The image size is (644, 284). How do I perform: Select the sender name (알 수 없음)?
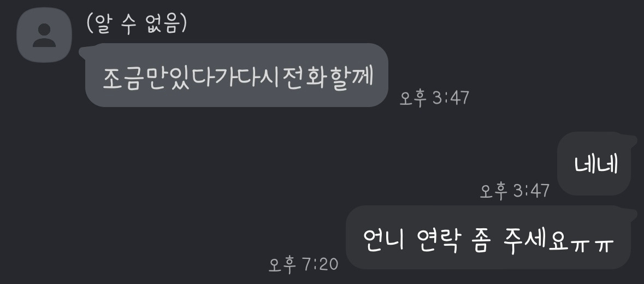click(x=137, y=25)
